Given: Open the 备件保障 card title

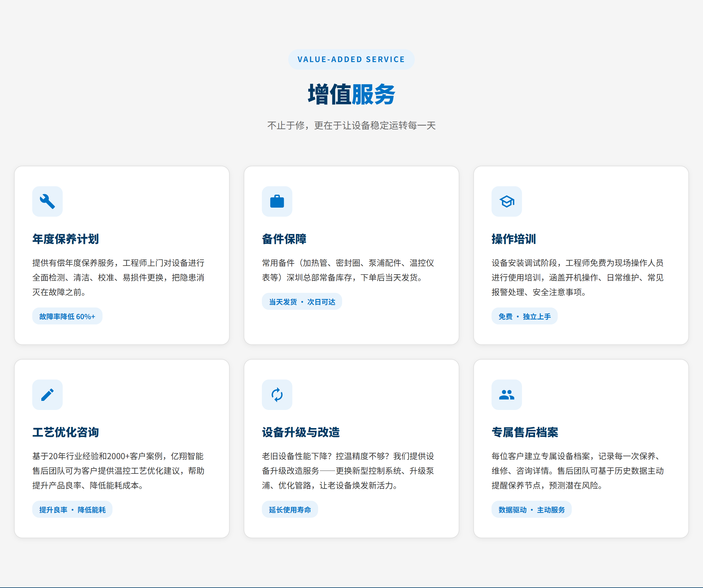Looking at the screenshot, I should [x=284, y=239].
